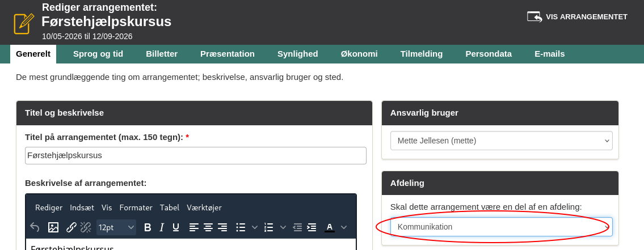
Task: Apply the text color swatch
Action: 329,227
